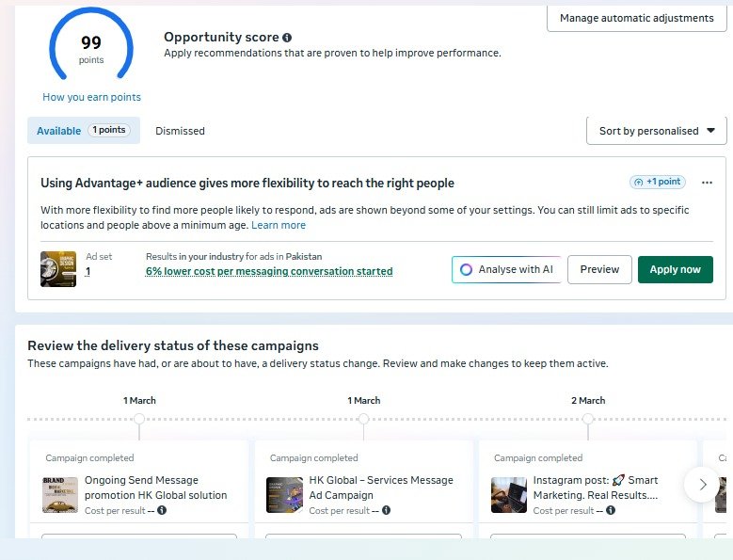This screenshot has height=560, width=733.
Task: Click the Learn more link
Action: 279,225
